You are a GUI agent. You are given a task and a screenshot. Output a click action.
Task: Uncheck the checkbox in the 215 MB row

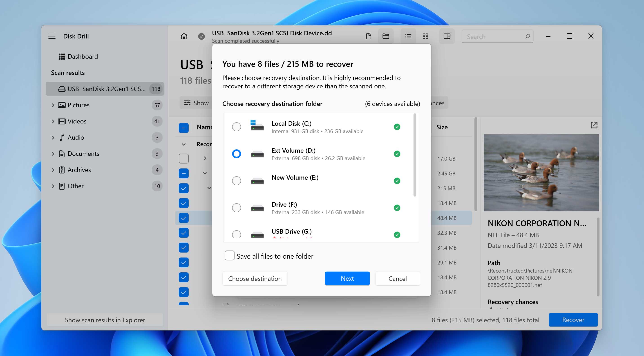coord(184,188)
